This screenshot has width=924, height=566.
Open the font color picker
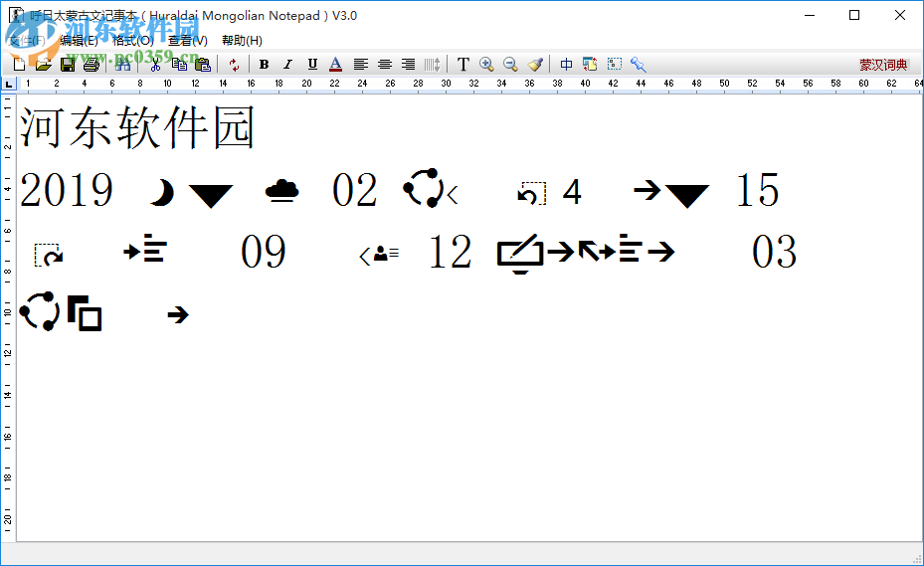336,65
